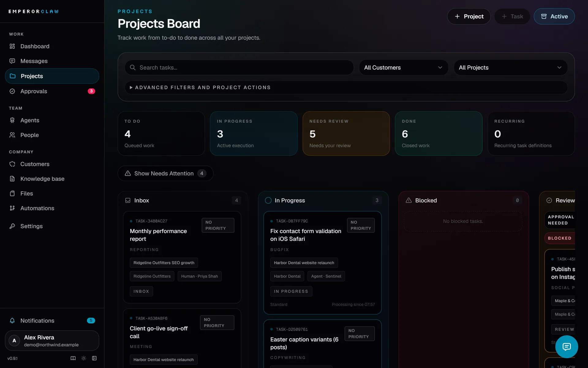Open the In Progress summary card

pos(254,133)
